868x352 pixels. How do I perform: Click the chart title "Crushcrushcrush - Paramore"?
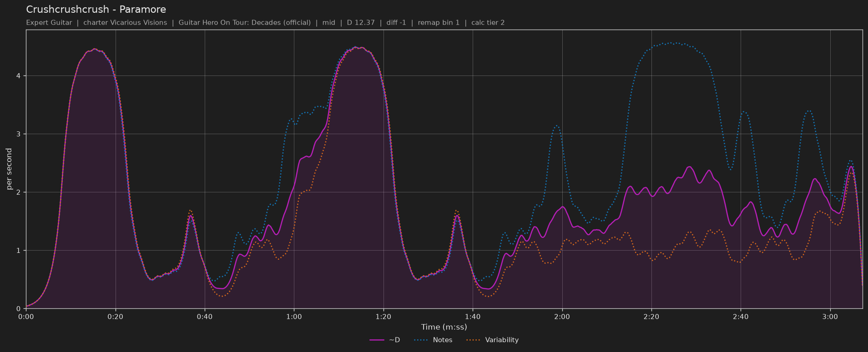[x=96, y=10]
